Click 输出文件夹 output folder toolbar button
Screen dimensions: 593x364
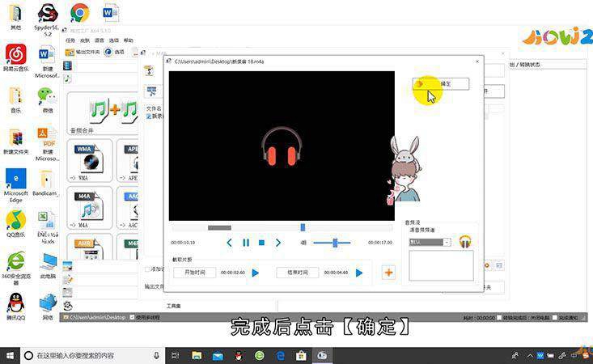(83, 52)
